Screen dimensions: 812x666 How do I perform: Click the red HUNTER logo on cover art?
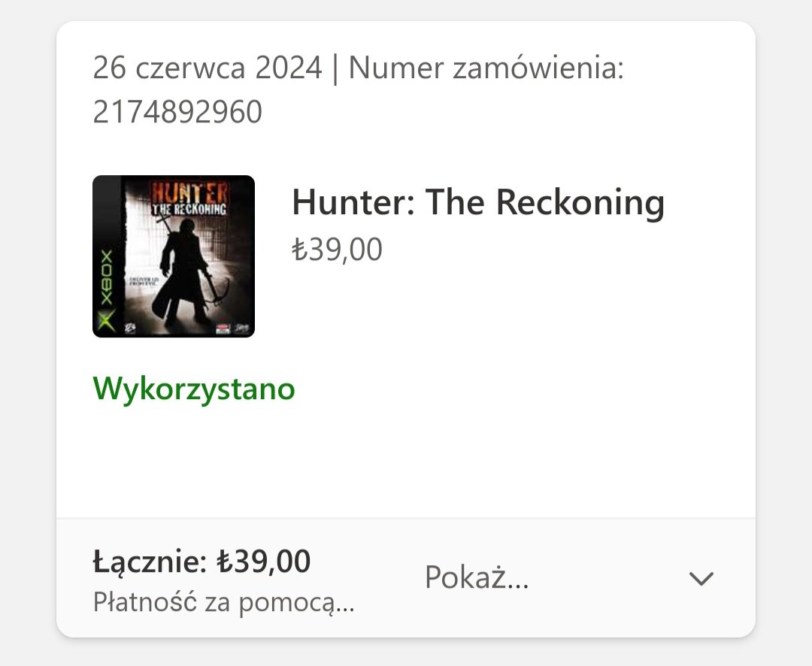click(189, 192)
